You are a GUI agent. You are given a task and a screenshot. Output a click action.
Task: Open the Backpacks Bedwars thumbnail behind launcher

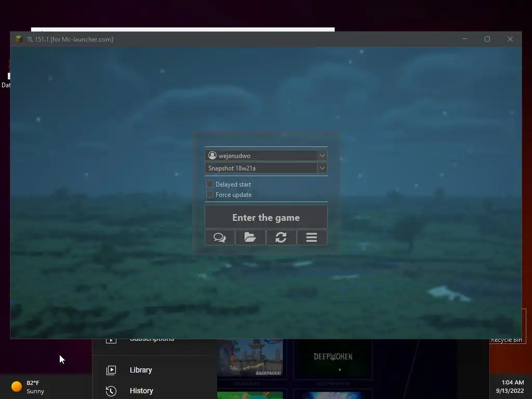(250, 358)
